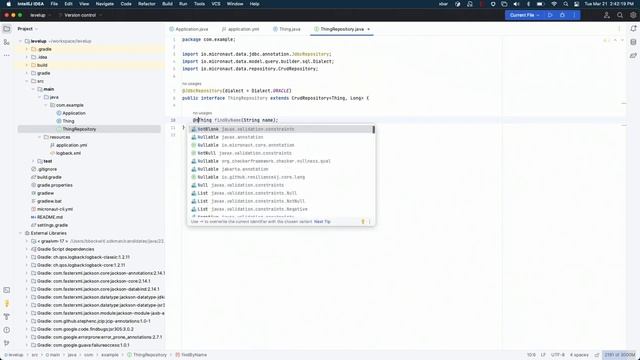Viewport: 640px width, 360px height.
Task: Open the Database tool window icon
Action: pos(633,42)
